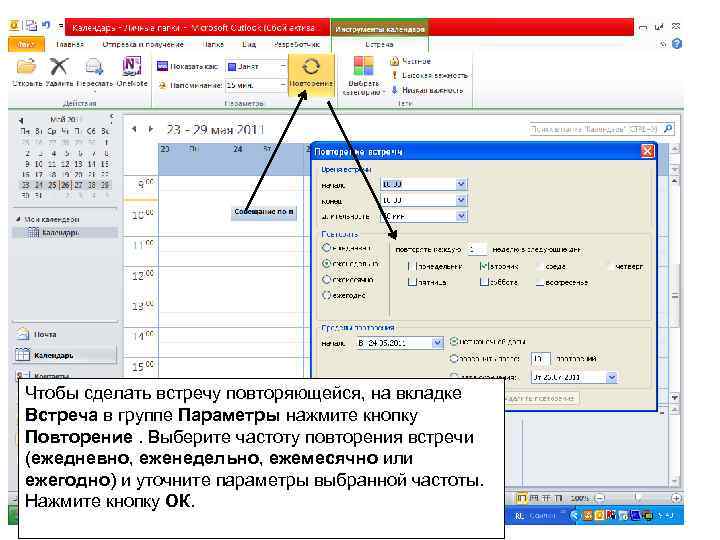Screen dimensions: 720x540
Task: Open Календарь in navigation pane
Action: [x=65, y=355]
